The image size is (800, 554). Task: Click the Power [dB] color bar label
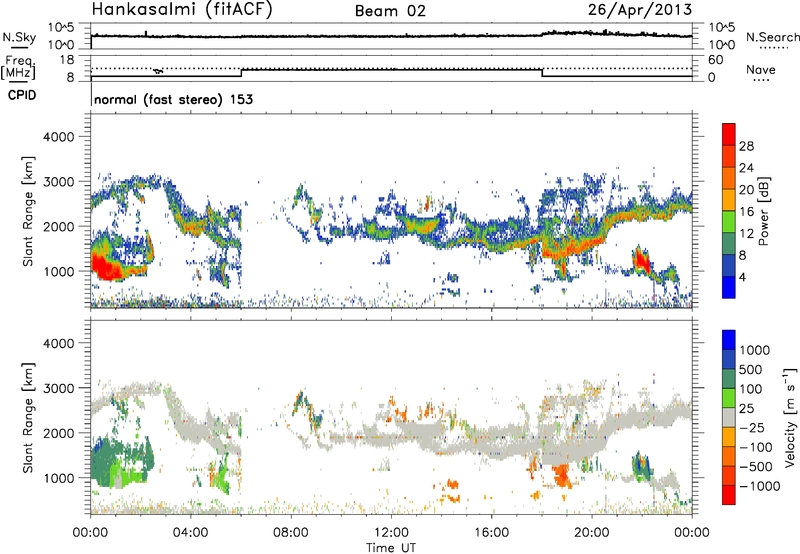(763, 211)
